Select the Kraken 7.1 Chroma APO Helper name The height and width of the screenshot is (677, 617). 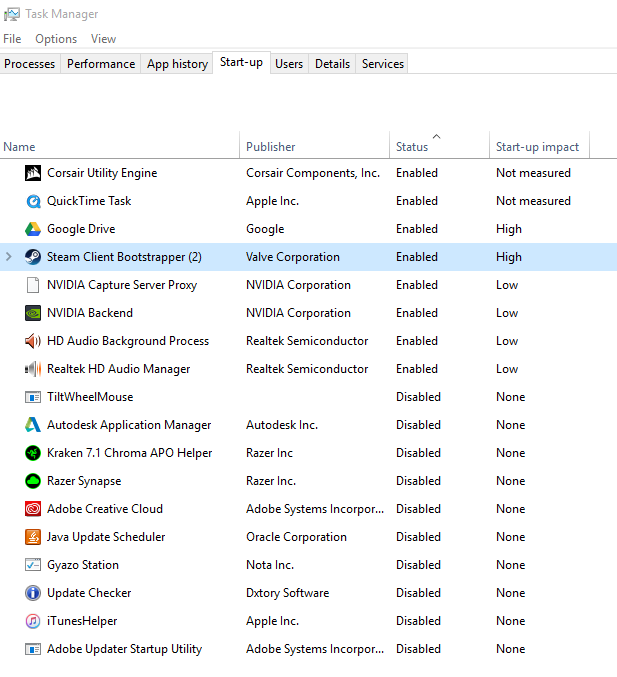(130, 453)
